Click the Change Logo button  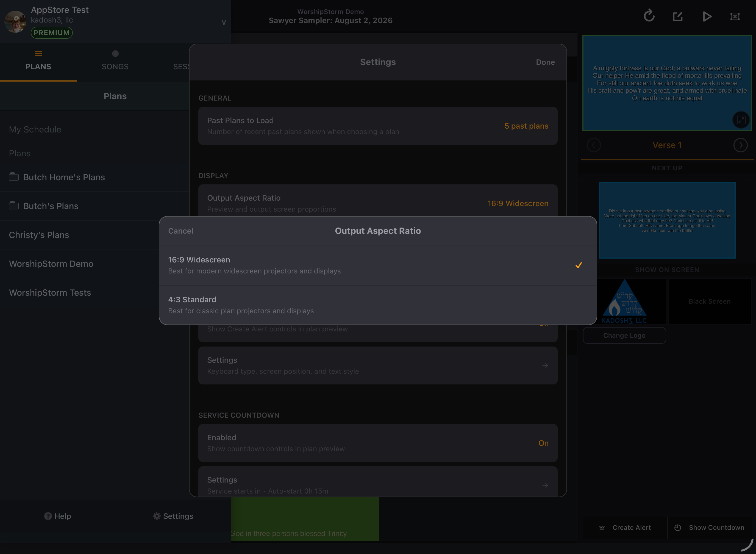point(624,335)
